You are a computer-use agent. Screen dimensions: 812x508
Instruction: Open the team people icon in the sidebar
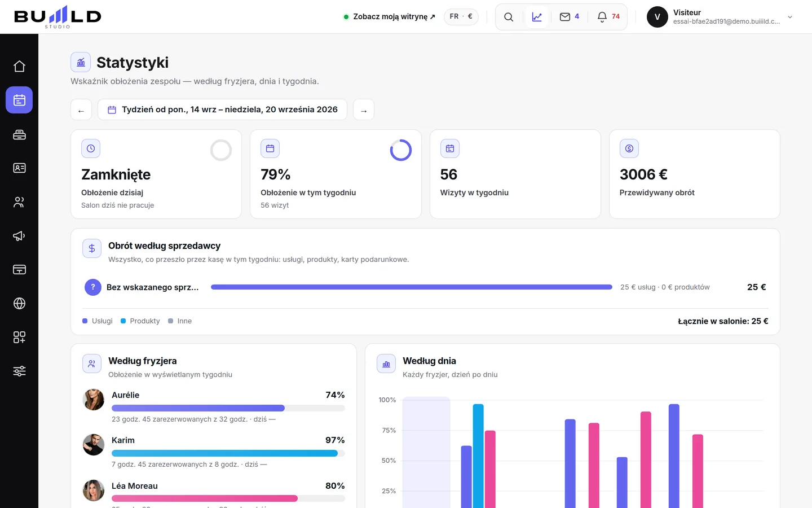tap(19, 202)
